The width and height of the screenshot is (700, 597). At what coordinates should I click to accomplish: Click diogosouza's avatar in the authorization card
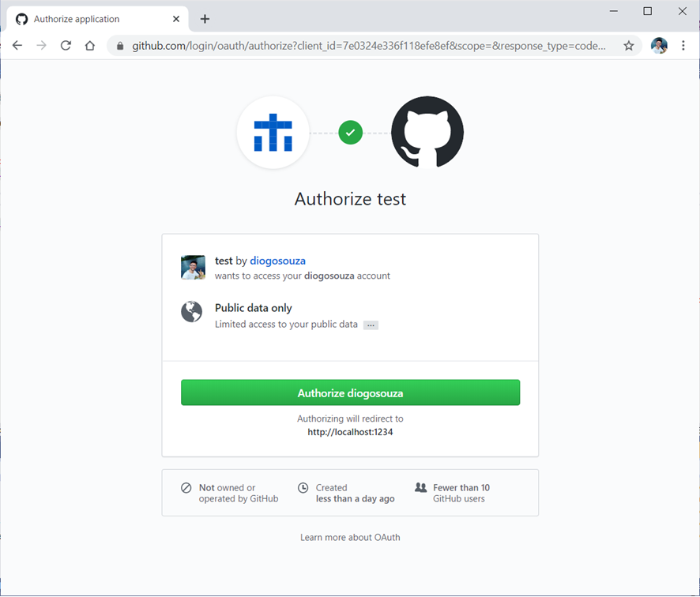coord(193,268)
